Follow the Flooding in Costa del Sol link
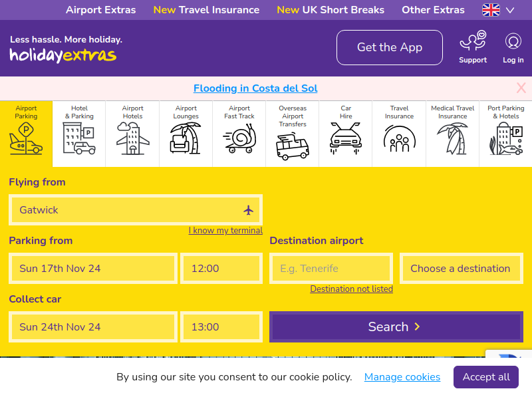This screenshot has width=532, height=399. (x=255, y=88)
